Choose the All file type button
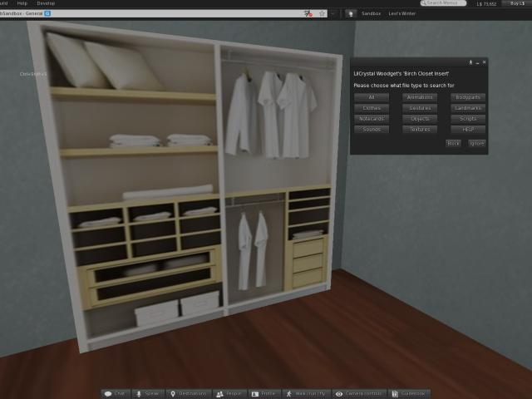The width and height of the screenshot is (532, 399). pos(372,97)
